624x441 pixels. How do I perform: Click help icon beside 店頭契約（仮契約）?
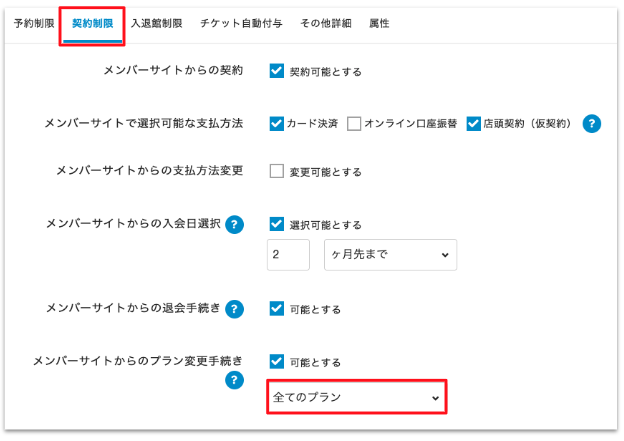tap(592, 124)
